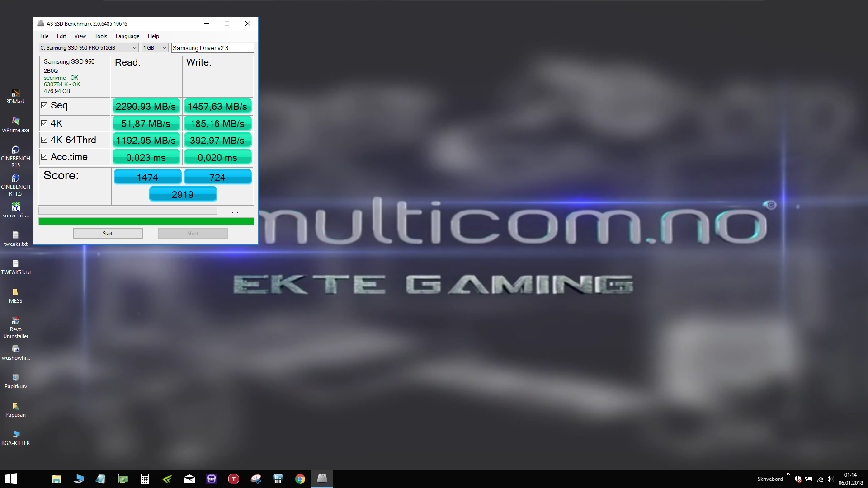Click the volume speaker tray icon
The height and width of the screenshot is (488, 868).
point(830,479)
